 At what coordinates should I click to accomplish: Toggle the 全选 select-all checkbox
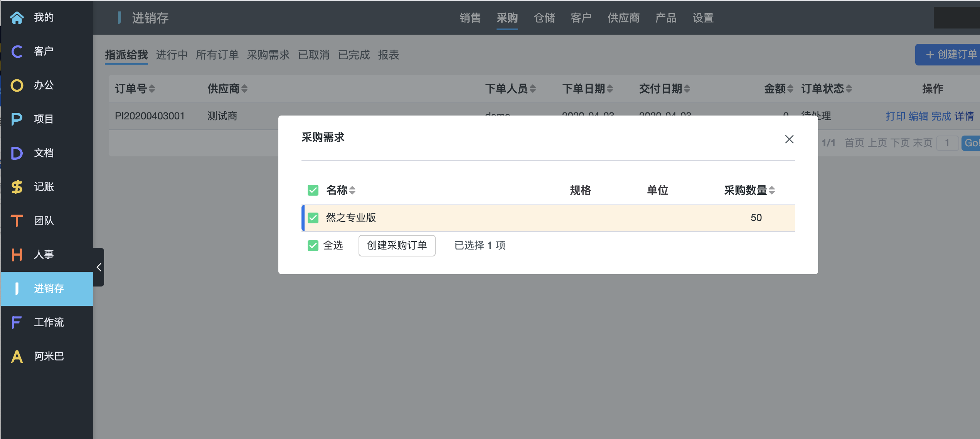313,246
